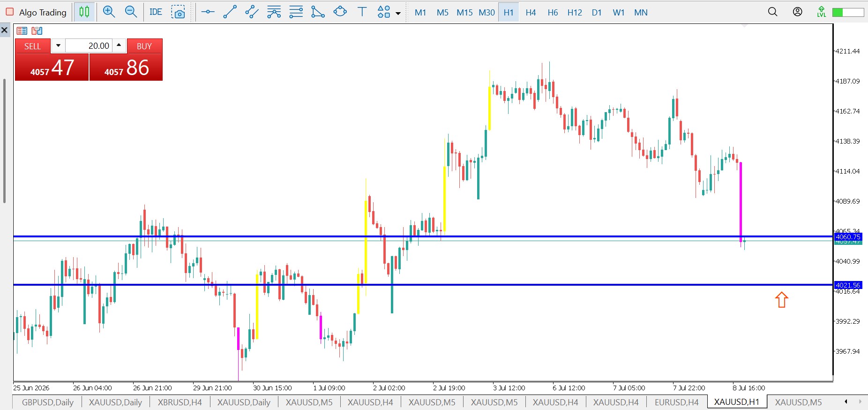This screenshot has height=410, width=868.
Task: Select the equidistant channel tool
Action: 252,12
